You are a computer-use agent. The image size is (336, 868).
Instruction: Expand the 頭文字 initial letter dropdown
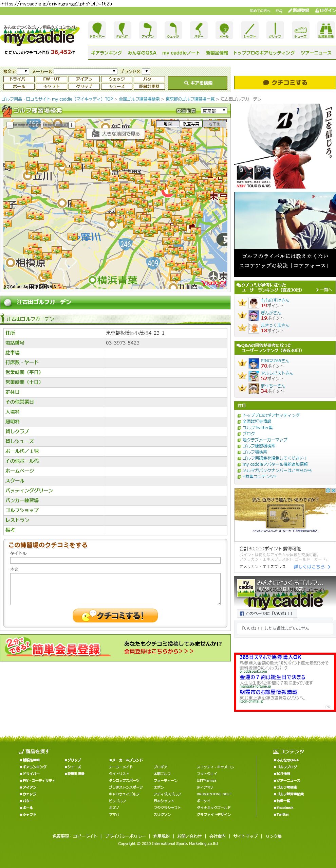(x=23, y=71)
